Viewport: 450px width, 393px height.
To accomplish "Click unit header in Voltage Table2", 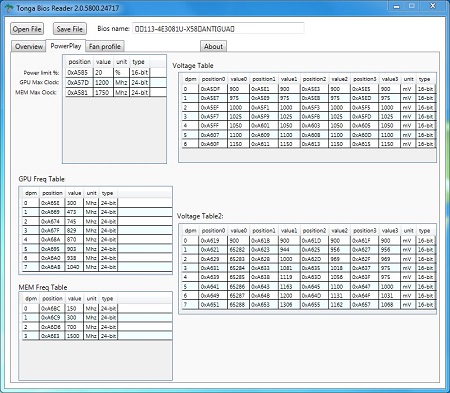I will click(x=408, y=230).
